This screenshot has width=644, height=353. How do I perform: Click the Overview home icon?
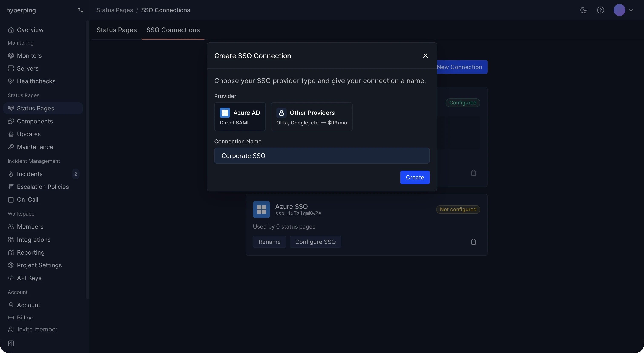tap(11, 30)
